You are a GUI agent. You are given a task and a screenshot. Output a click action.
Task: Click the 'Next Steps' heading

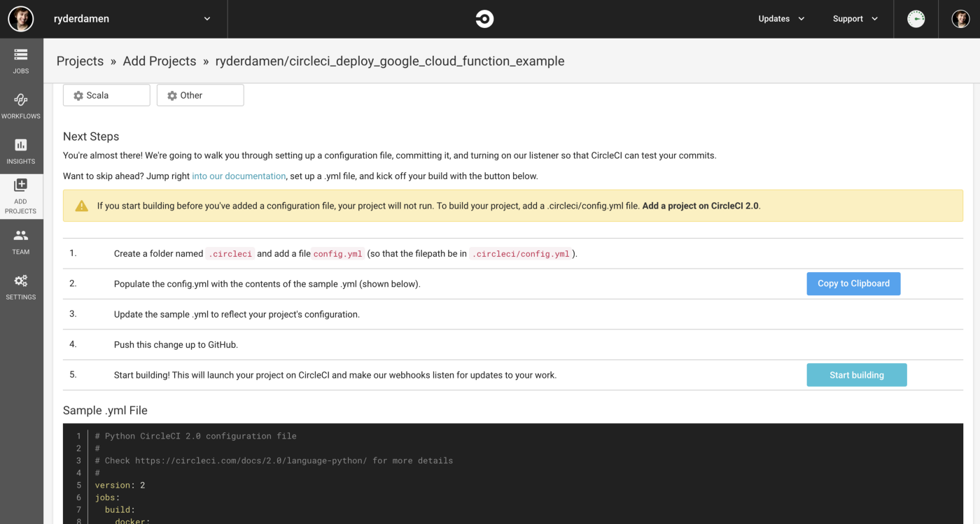91,136
